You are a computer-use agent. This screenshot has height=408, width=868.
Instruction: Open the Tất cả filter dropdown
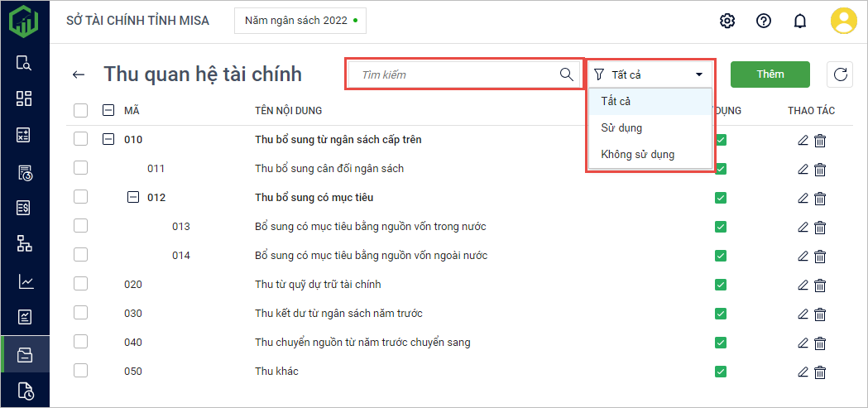click(650, 74)
